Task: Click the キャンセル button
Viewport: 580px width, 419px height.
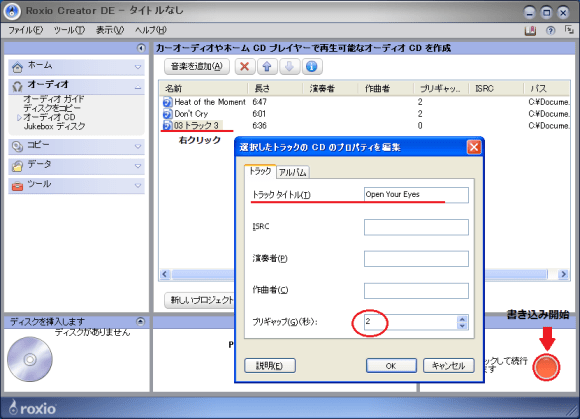Action: [449, 366]
